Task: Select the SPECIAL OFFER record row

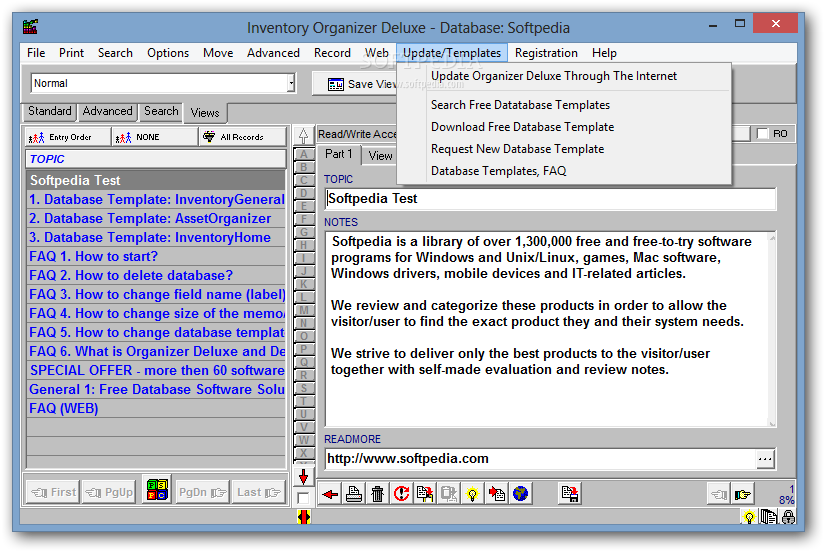Action: click(156, 370)
